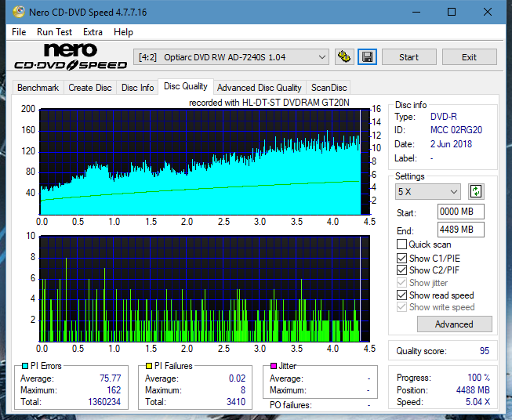Switch to the Create Disc tab
Viewport: 512px width, 420px height.
tap(90, 88)
